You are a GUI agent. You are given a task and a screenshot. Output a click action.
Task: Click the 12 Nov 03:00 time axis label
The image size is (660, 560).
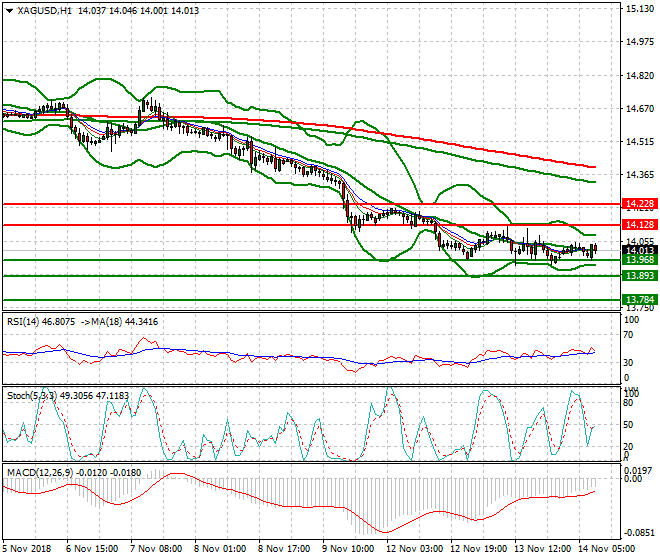(412, 549)
